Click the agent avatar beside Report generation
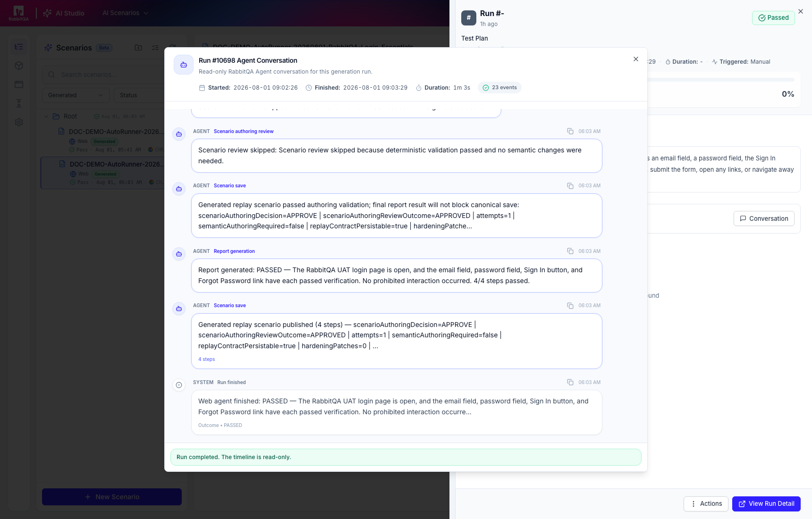The height and width of the screenshot is (519, 812). point(179,254)
